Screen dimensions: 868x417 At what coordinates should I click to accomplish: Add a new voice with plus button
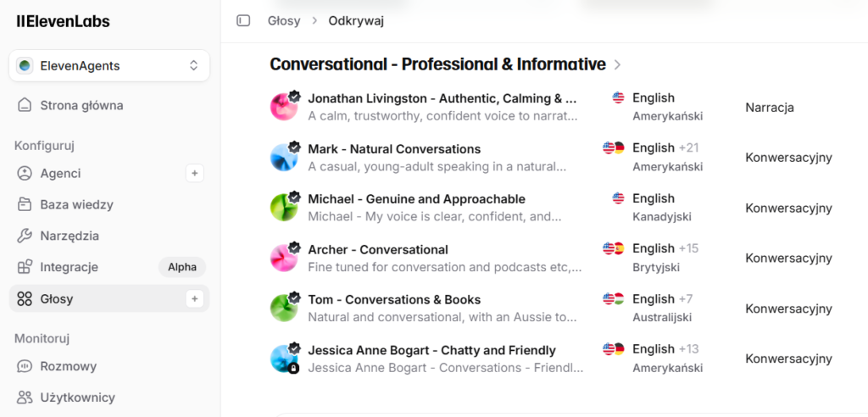[194, 299]
